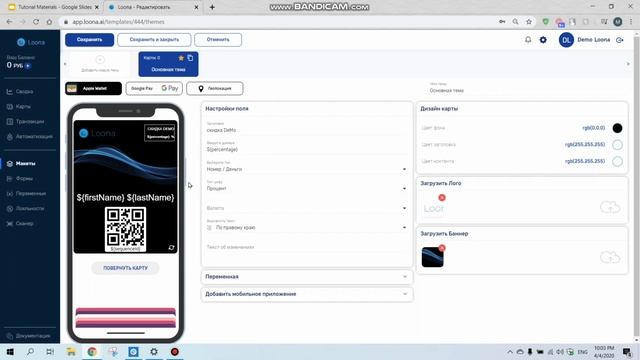The height and width of the screenshot is (360, 640).
Task: Click the Отменить cancel button
Action: pos(218,40)
